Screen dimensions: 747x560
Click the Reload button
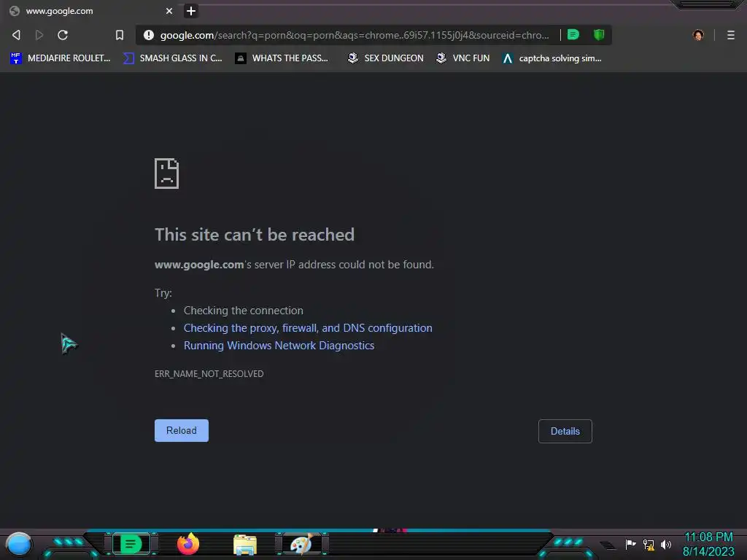tap(182, 430)
